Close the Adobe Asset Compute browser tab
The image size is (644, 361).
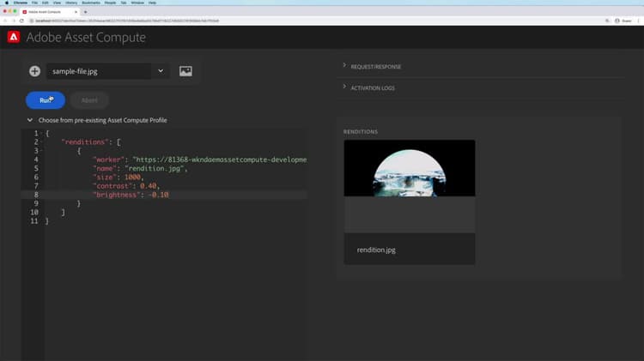click(x=76, y=12)
